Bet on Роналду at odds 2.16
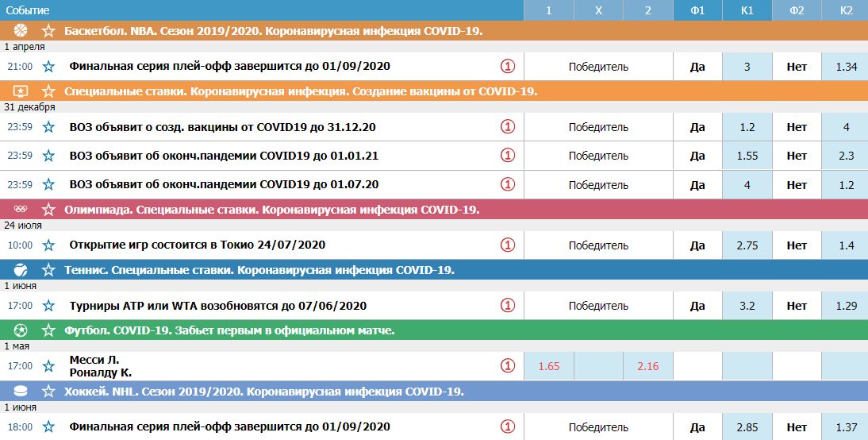The width and height of the screenshot is (868, 440). pyautogui.click(x=647, y=366)
